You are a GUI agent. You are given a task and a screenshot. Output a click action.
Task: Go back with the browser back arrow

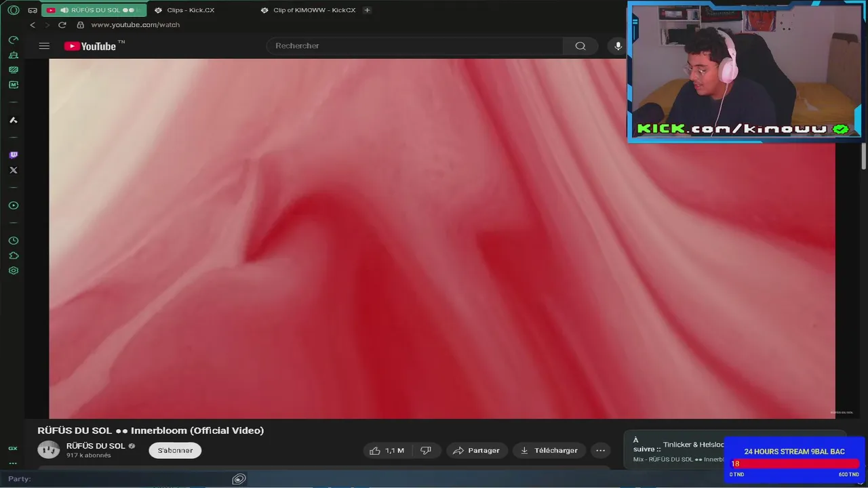[32, 25]
